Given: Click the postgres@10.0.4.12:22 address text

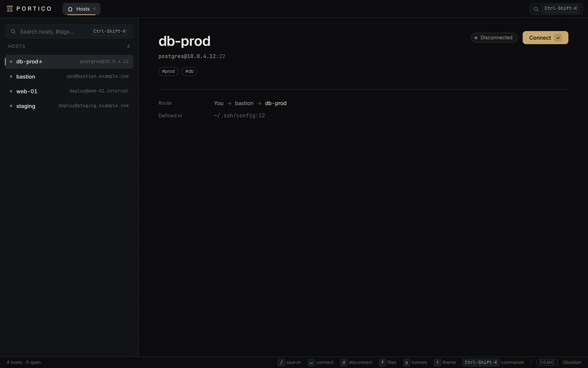Looking at the screenshot, I should pos(192,56).
